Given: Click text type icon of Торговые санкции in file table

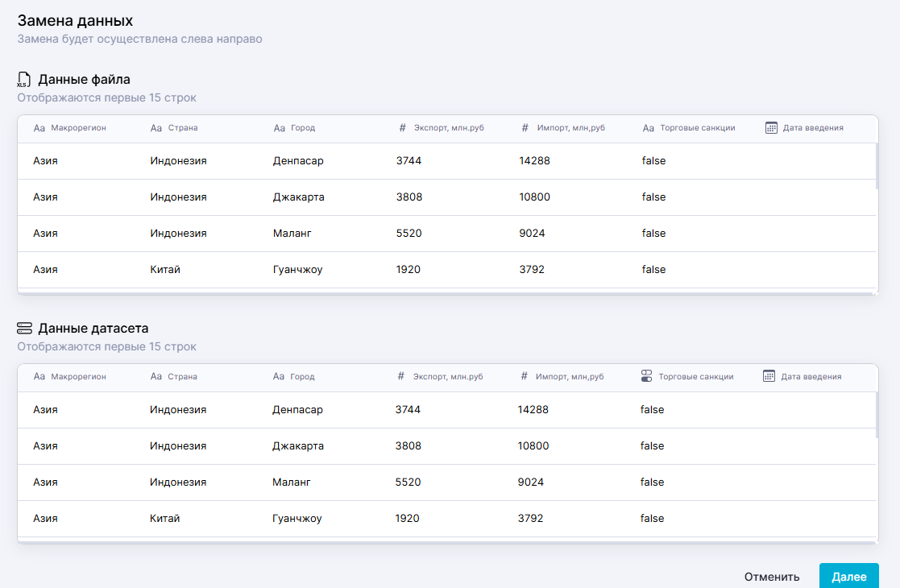Looking at the screenshot, I should [649, 128].
